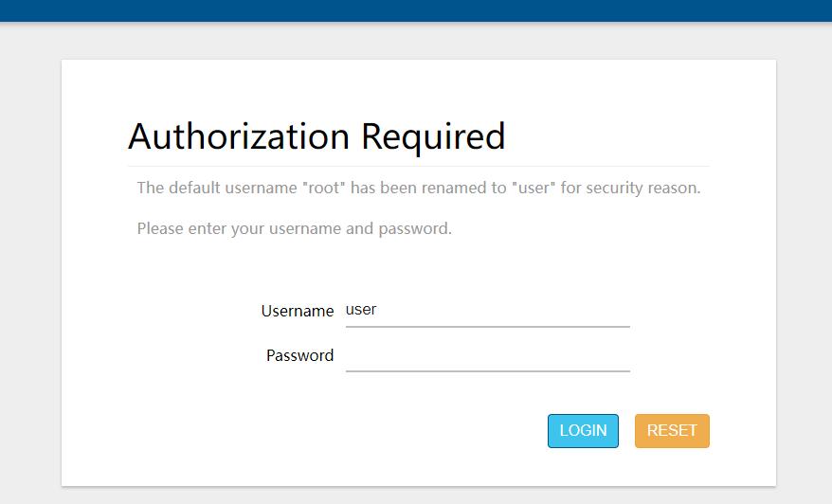
Task: Click the word "Required" in the heading
Action: (433, 136)
